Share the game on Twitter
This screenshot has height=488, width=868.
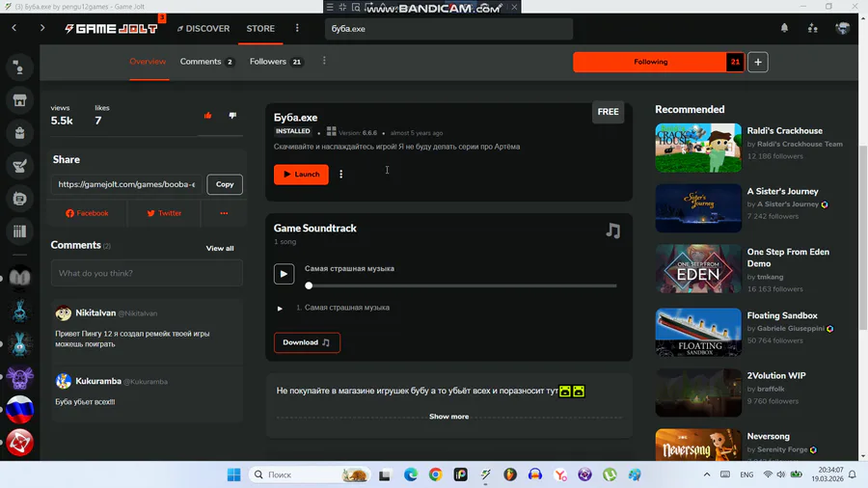pyautogui.click(x=164, y=213)
